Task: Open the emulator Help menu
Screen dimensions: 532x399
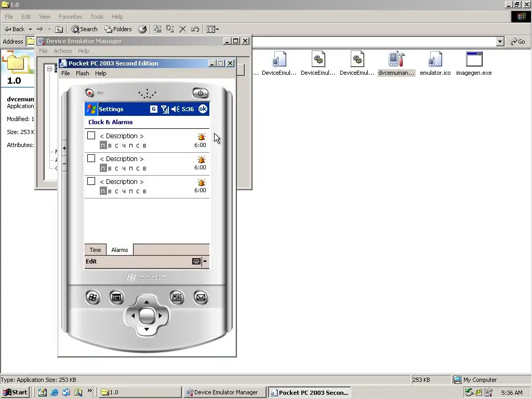Action: click(x=100, y=73)
